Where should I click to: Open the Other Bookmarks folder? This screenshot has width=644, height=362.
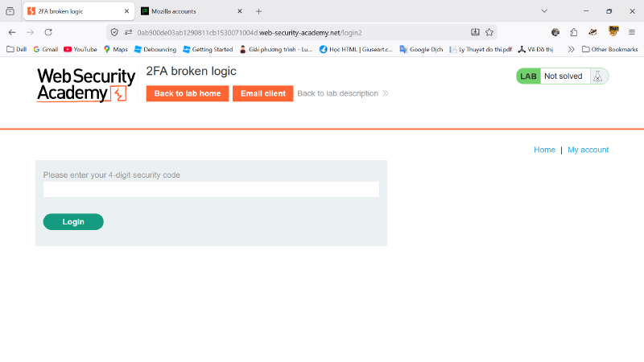610,49
